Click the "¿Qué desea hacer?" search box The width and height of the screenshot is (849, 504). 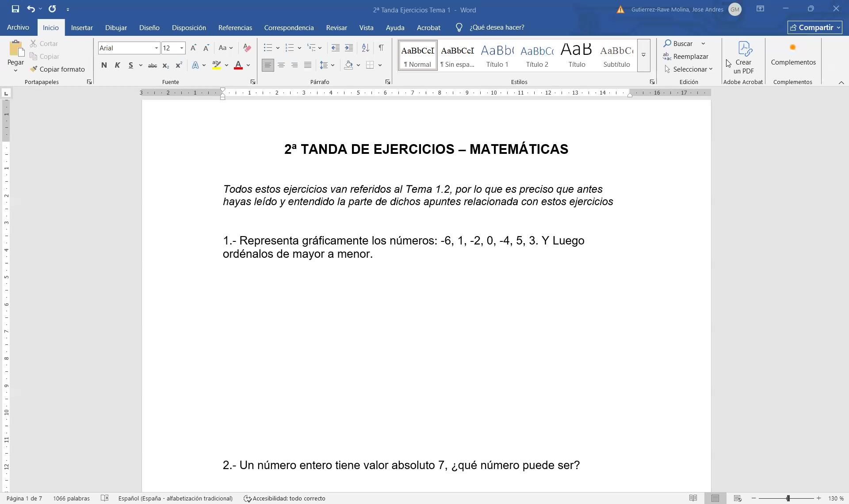(497, 27)
